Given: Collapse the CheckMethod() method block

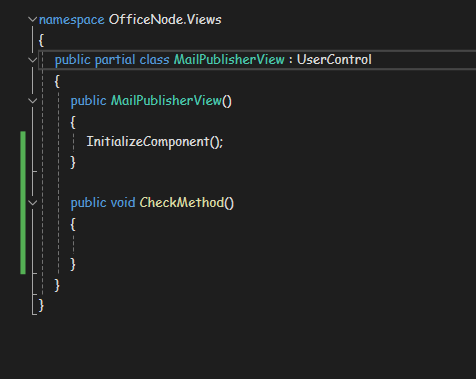Looking at the screenshot, I should tap(32, 203).
